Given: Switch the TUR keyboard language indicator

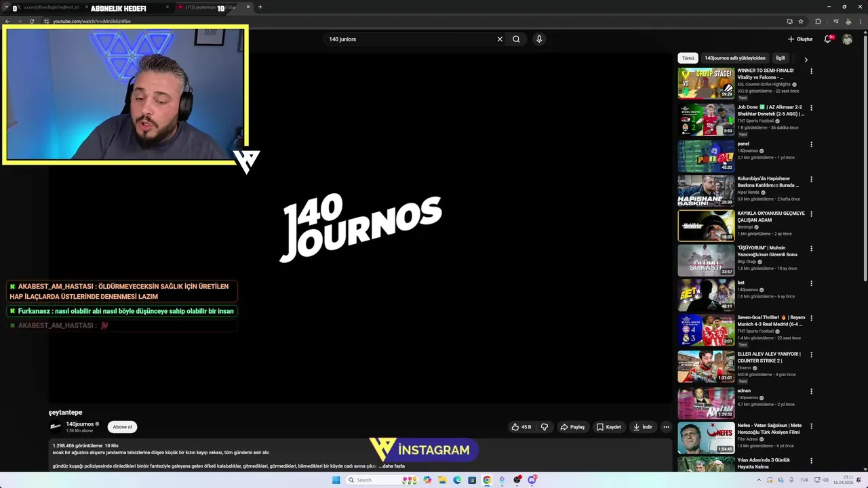Looking at the screenshot, I should pos(804,480).
